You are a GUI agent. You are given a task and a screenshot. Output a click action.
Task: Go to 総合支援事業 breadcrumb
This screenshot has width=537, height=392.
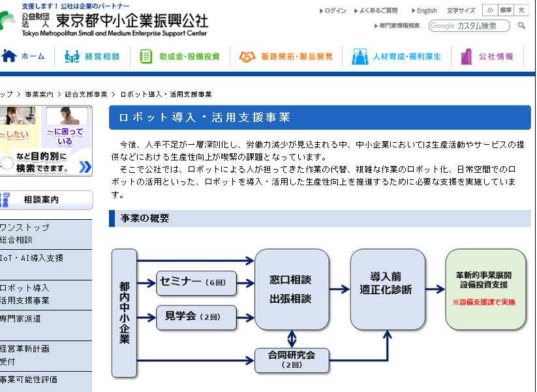[86, 95]
